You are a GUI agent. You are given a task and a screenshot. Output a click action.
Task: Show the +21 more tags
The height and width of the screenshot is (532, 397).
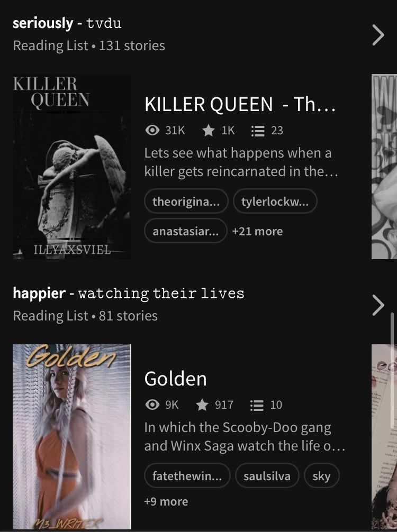tap(257, 232)
